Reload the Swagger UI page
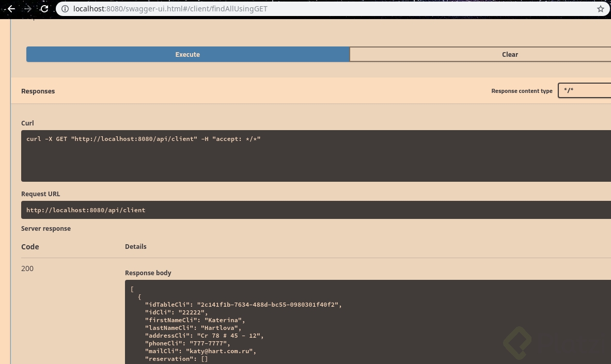 44,9
